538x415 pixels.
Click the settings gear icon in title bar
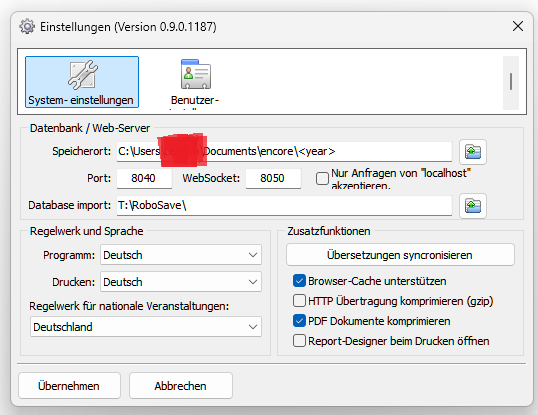click(27, 26)
